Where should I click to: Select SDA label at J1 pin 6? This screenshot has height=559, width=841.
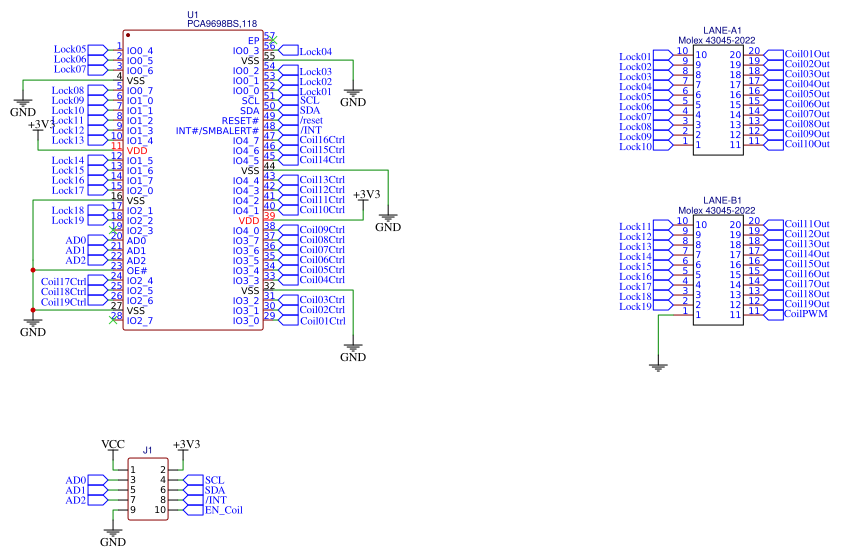(215, 490)
